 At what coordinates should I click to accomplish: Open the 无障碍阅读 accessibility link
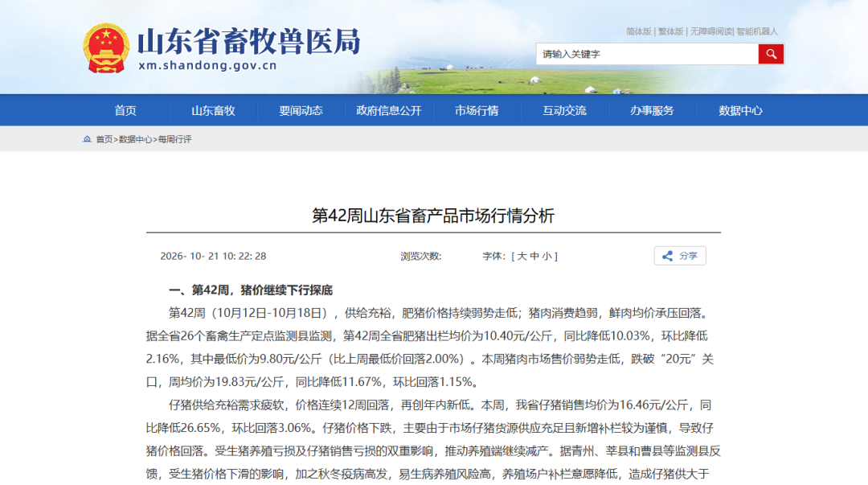[710, 31]
